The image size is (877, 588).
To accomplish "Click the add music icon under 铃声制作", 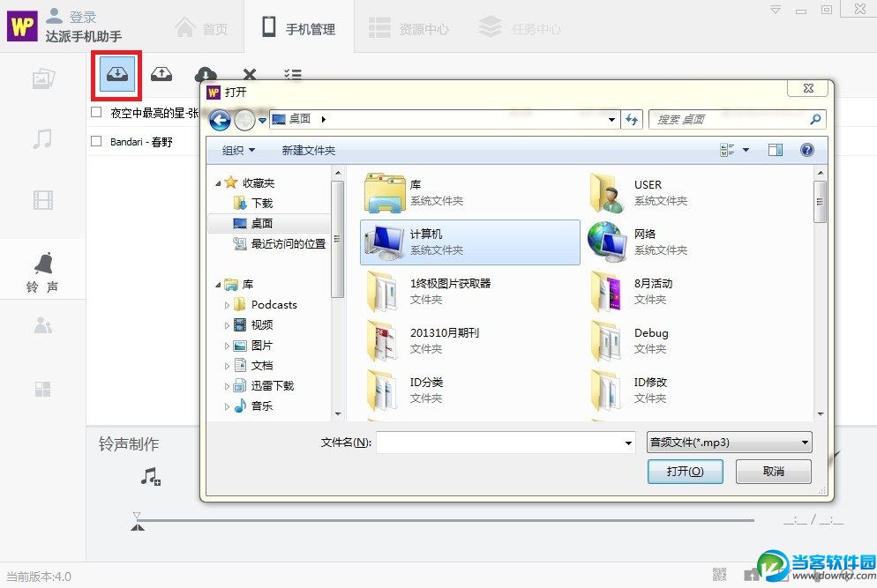I will 151,477.
